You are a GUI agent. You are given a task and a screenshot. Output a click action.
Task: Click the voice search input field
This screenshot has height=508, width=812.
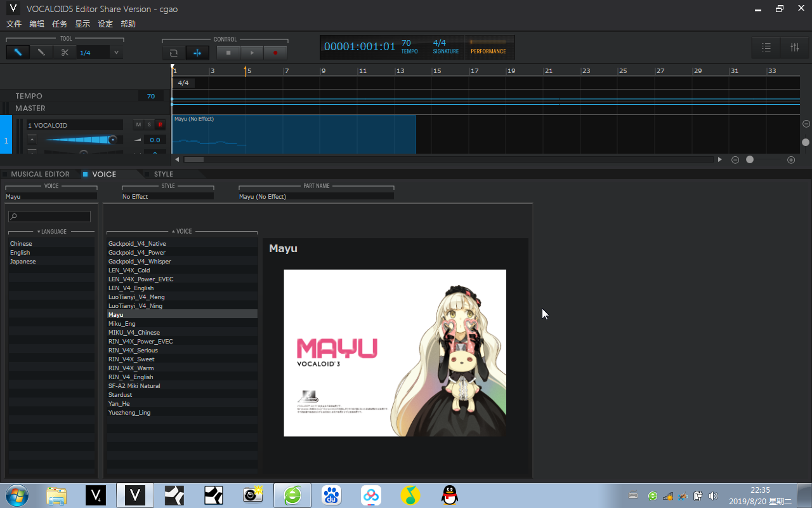coord(49,217)
